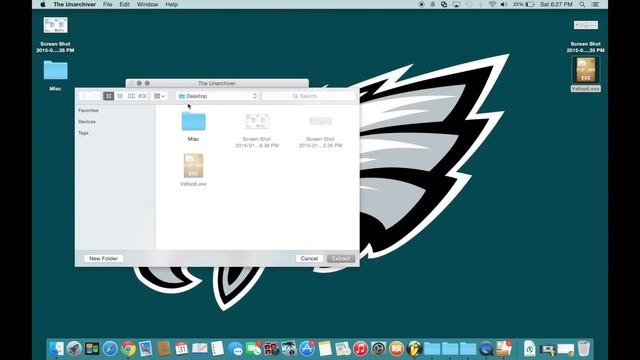This screenshot has height=360, width=640.
Task: Go forward using the dialog's forward arrow
Action: point(95,96)
